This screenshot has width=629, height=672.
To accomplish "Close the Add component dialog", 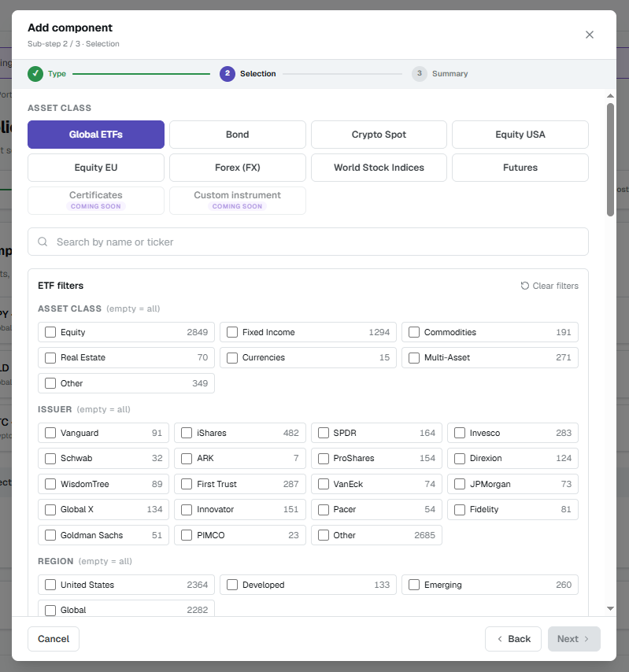I will [589, 35].
